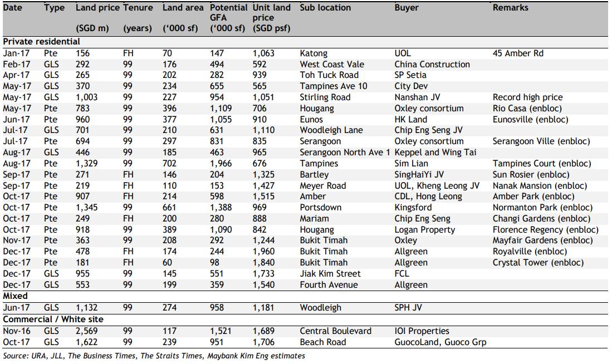Click buyer 'Kingsford'
The image size is (612, 364).
coord(413,208)
